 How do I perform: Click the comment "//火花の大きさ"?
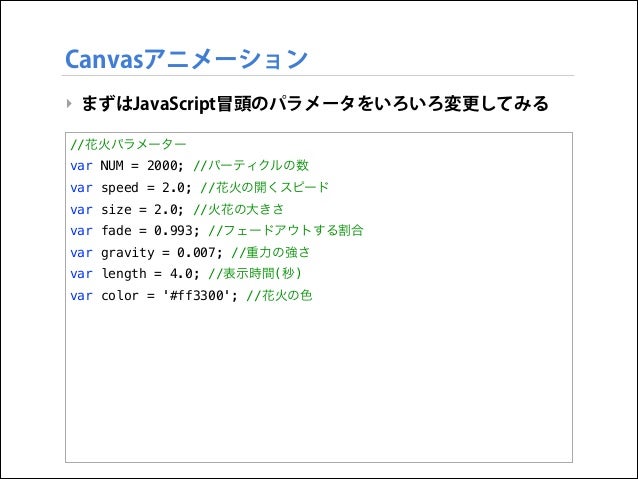pos(238,210)
